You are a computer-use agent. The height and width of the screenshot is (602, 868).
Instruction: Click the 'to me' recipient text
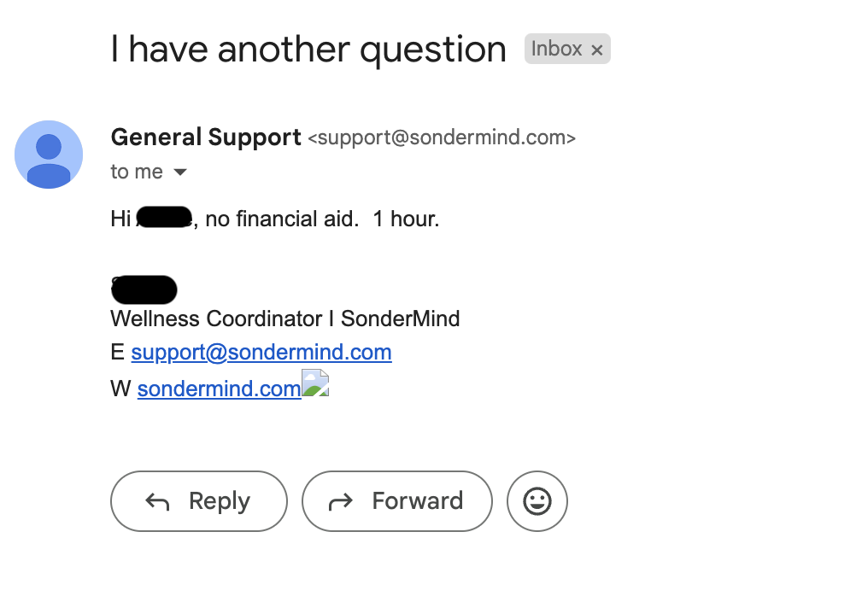(137, 172)
